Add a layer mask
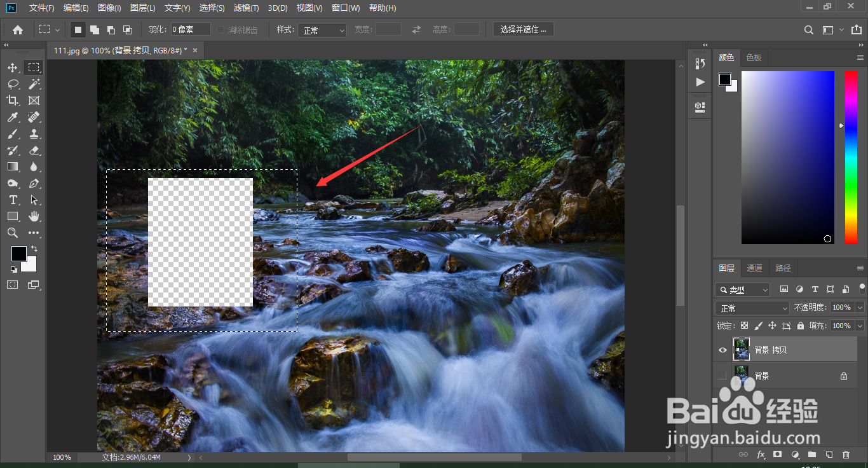 click(x=777, y=455)
